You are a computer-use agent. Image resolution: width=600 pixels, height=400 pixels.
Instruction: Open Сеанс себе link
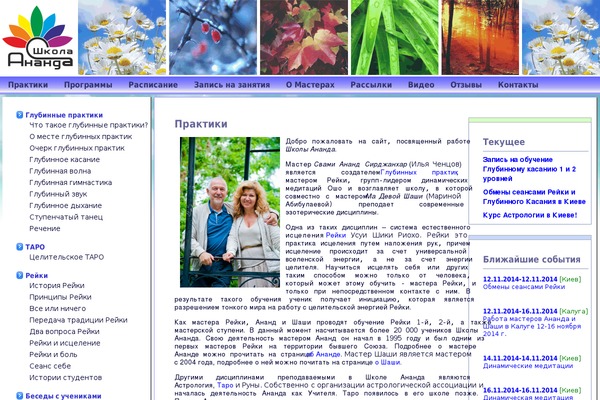coord(50,366)
